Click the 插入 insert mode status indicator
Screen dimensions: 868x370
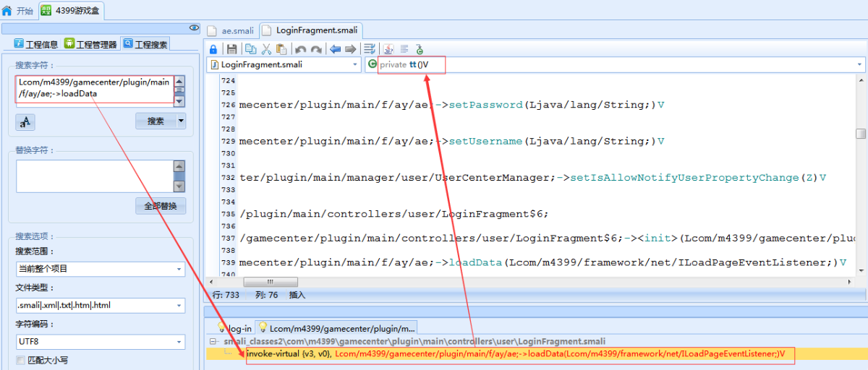click(x=297, y=295)
